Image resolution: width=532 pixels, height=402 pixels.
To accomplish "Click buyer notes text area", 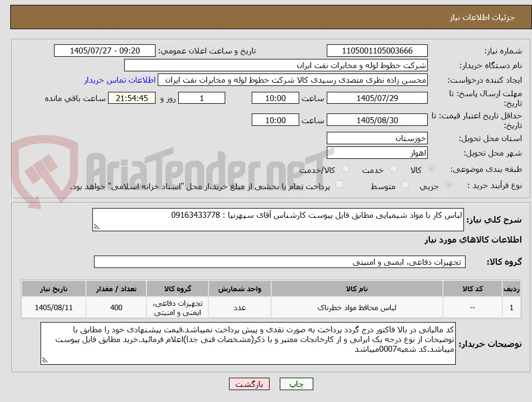I will pos(248,344).
